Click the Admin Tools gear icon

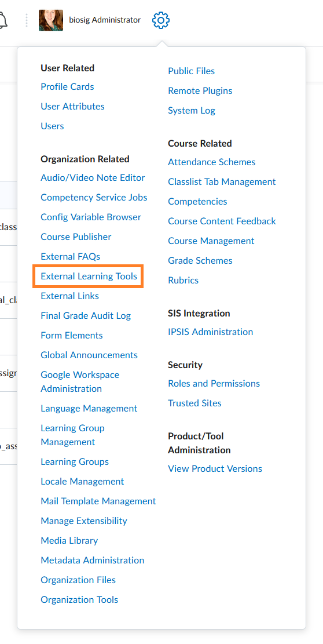pos(161,20)
